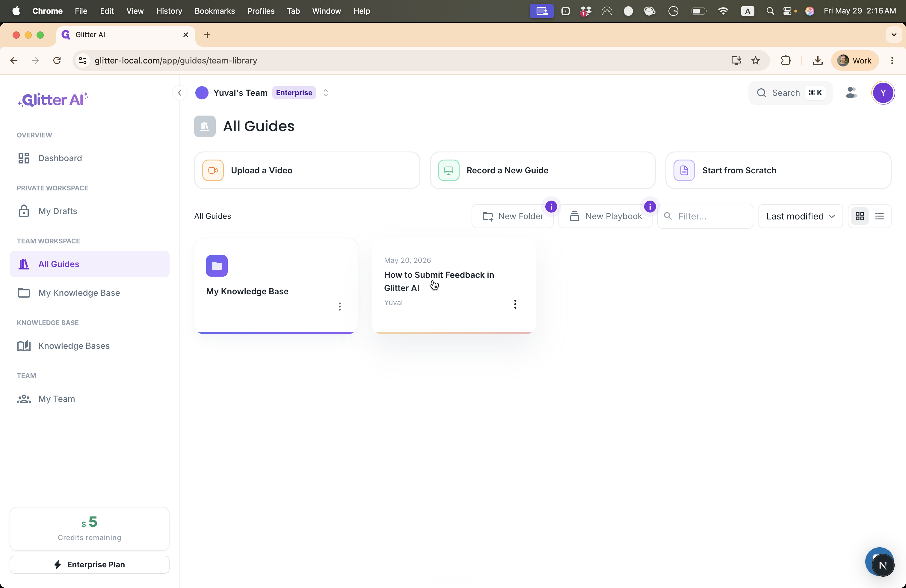This screenshot has width=906, height=588.
Task: Open the Profiles menu
Action: (x=261, y=11)
